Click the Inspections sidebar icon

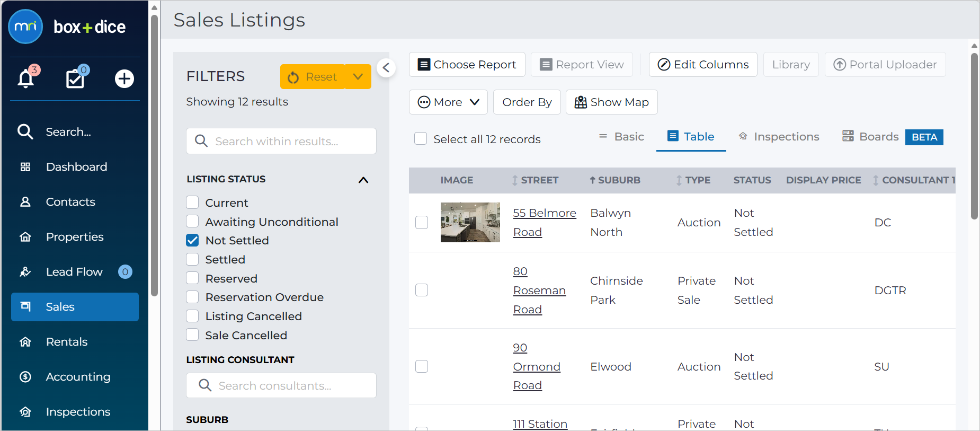click(25, 412)
